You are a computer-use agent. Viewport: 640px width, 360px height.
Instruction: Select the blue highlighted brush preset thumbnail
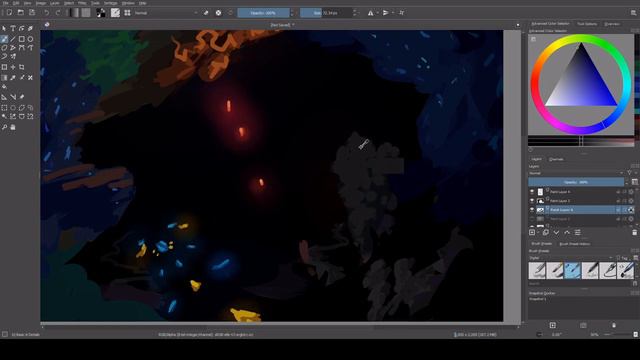coord(572,271)
